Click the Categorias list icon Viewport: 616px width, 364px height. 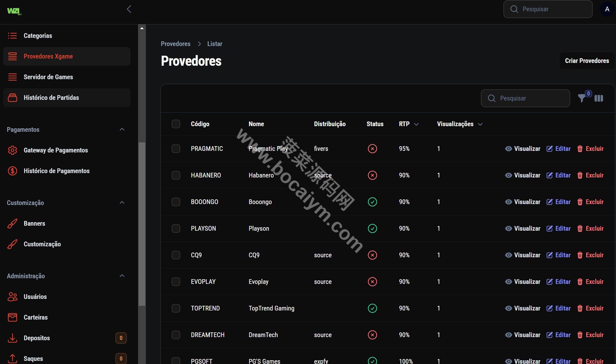coord(13,36)
